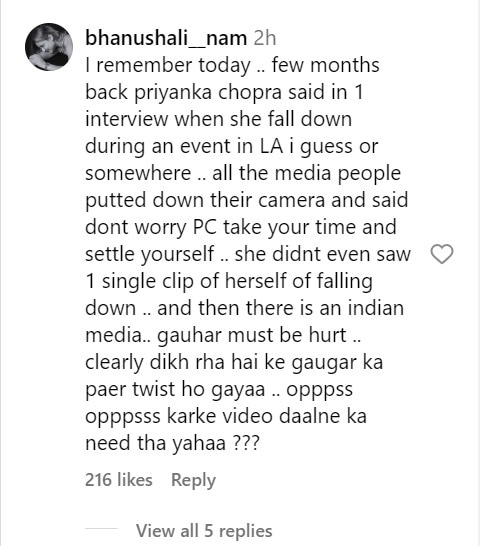Click the 2h timestamp on the comment

[265, 38]
